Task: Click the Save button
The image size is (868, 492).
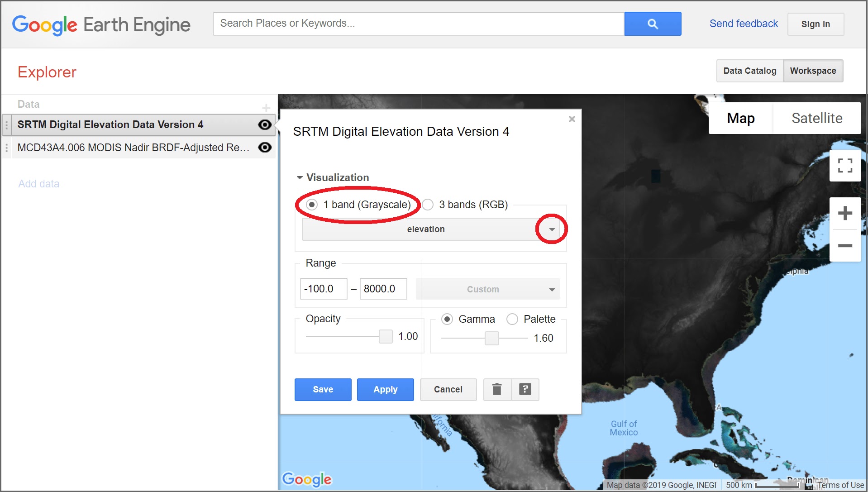Action: point(323,390)
